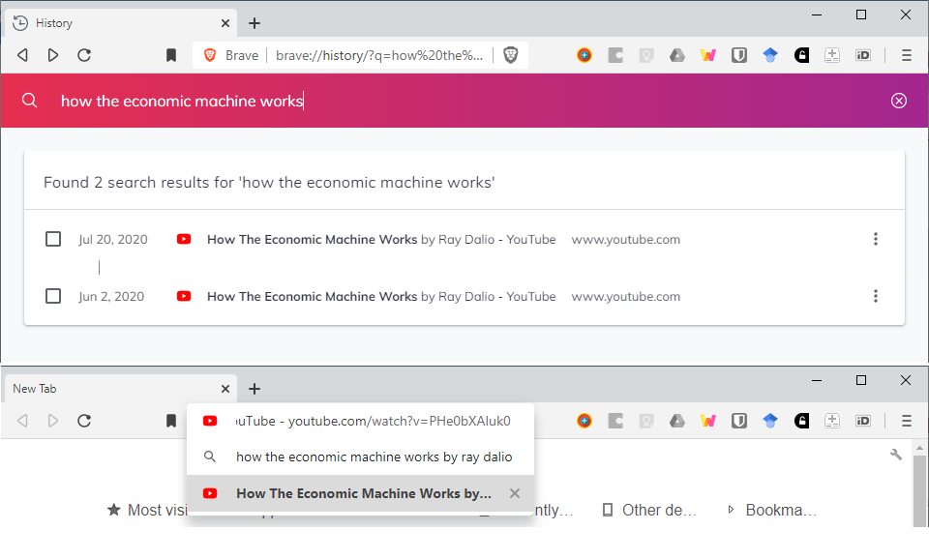
Task: Maximize the History window
Action: [861, 15]
